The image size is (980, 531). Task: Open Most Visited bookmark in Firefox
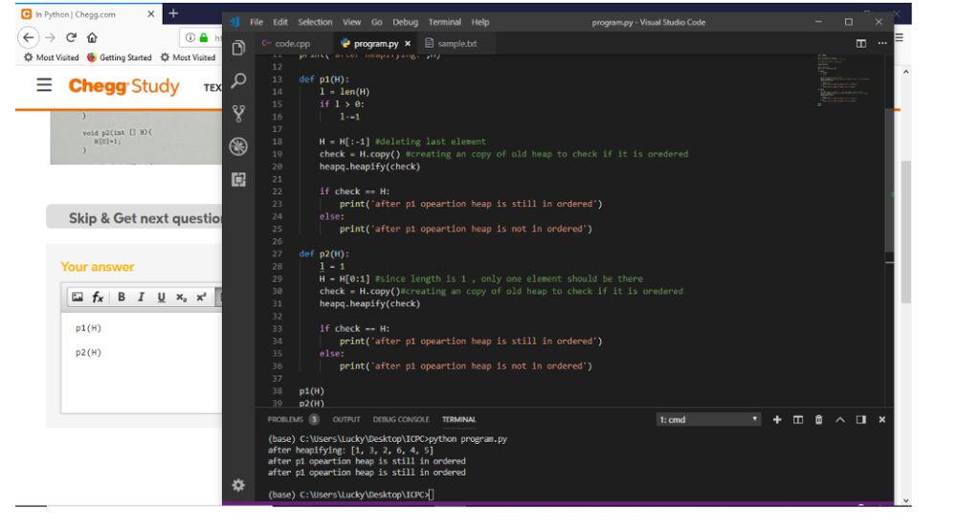coord(52,57)
